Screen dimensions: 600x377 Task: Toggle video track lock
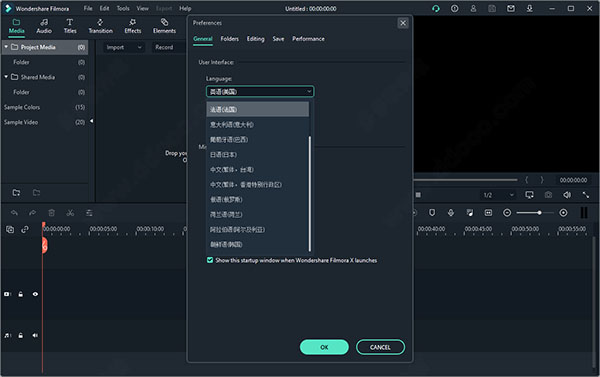point(21,294)
